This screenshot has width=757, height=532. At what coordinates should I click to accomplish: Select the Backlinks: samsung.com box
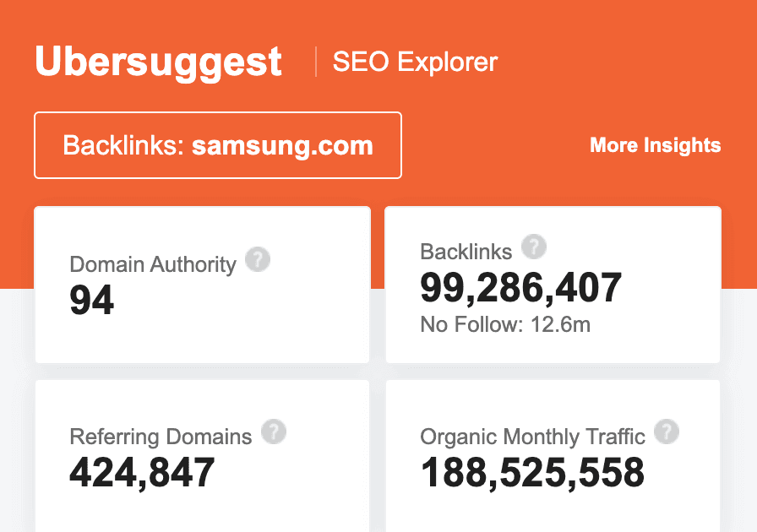coord(218,145)
